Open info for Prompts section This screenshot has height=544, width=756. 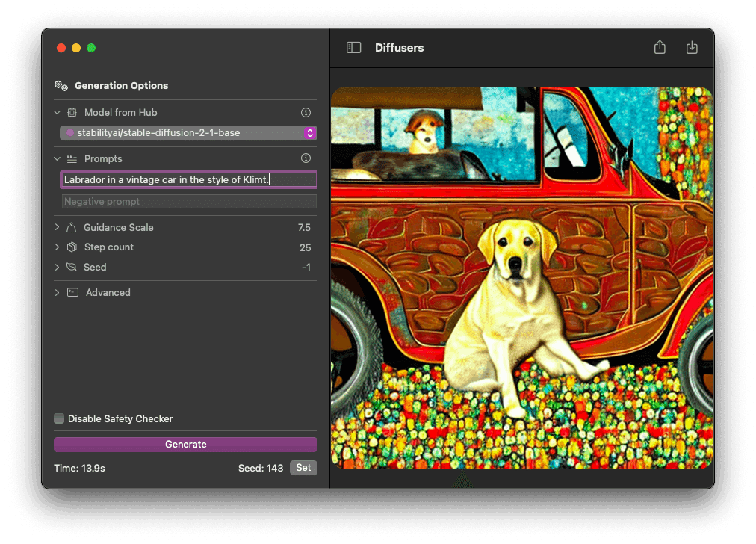306,158
